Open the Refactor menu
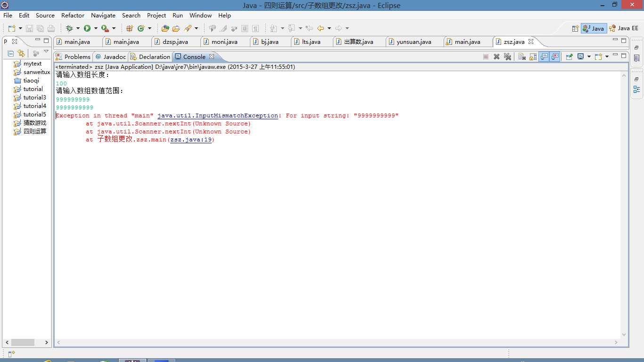The height and width of the screenshot is (362, 644). pos(73,15)
